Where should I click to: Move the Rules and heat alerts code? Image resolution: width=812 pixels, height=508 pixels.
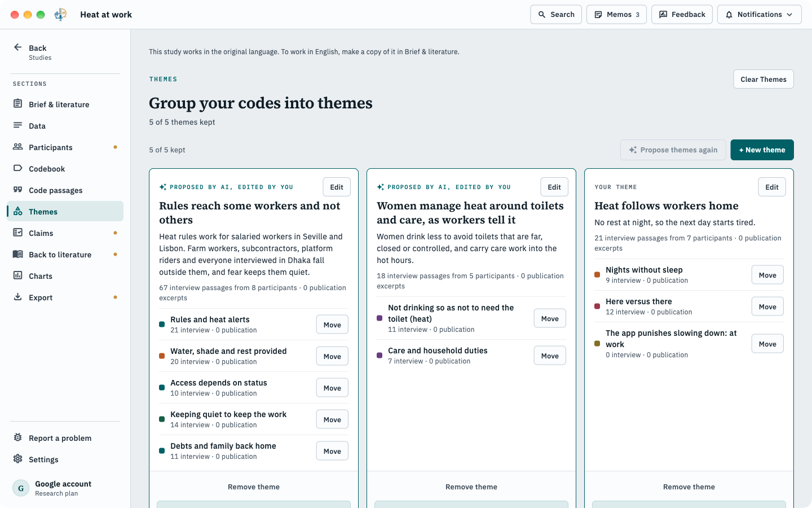coord(332,325)
